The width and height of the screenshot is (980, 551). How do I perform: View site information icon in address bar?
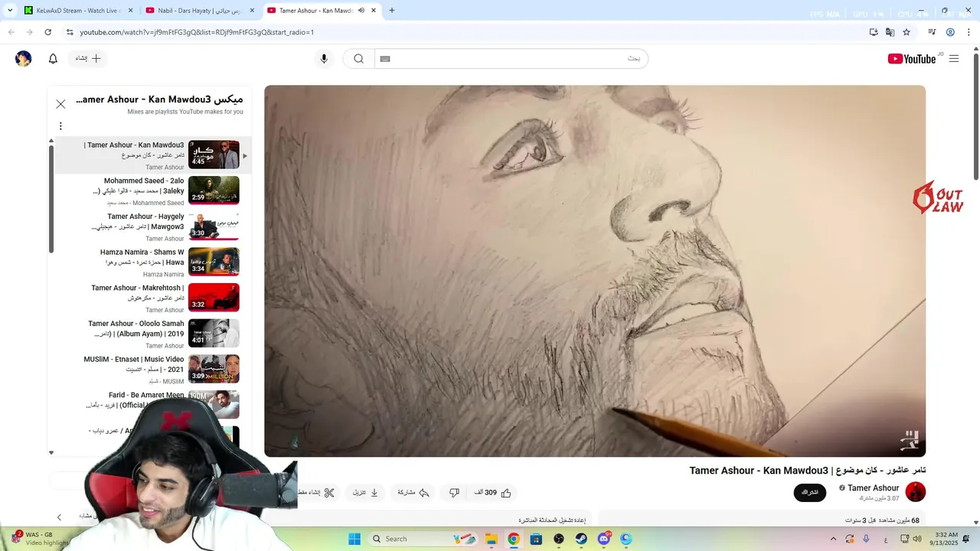(x=70, y=32)
